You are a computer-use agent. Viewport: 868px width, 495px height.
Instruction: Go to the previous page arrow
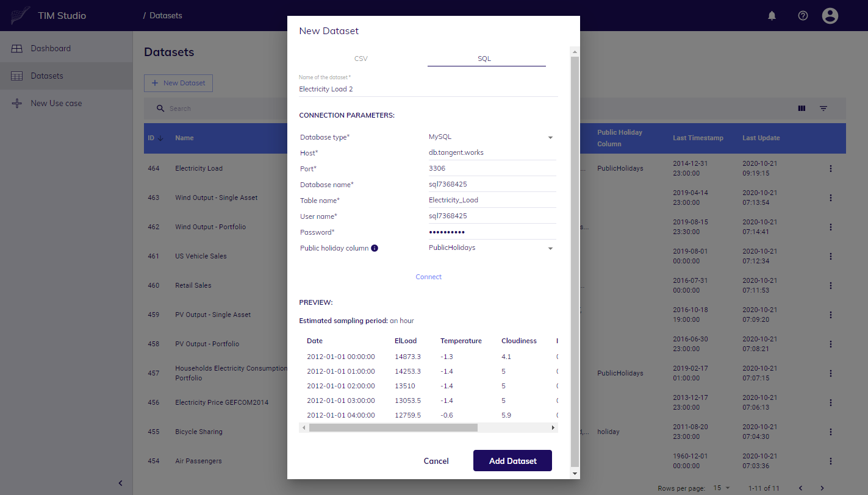point(800,488)
